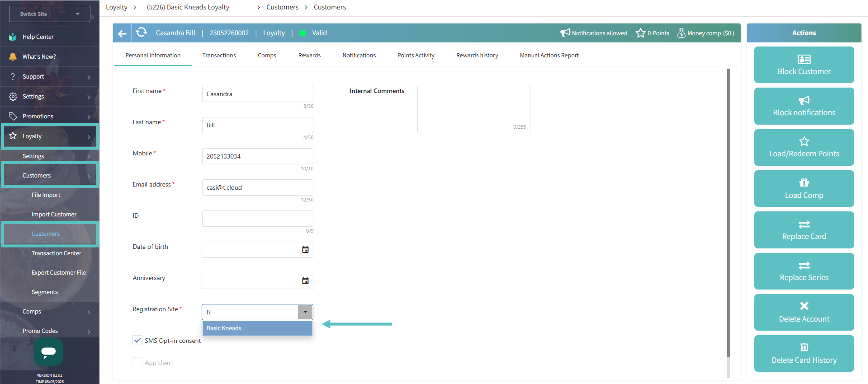Open the chat support bubble icon
The height and width of the screenshot is (384, 868).
click(x=48, y=352)
